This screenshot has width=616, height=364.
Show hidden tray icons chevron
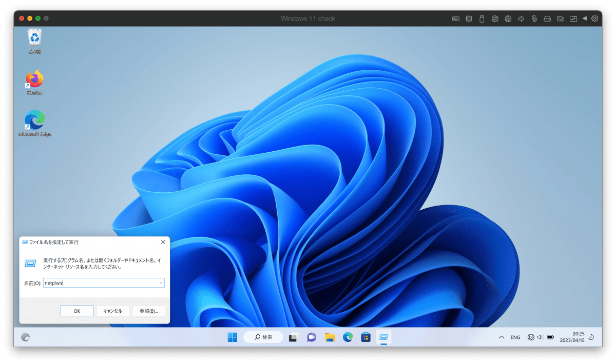tap(501, 337)
